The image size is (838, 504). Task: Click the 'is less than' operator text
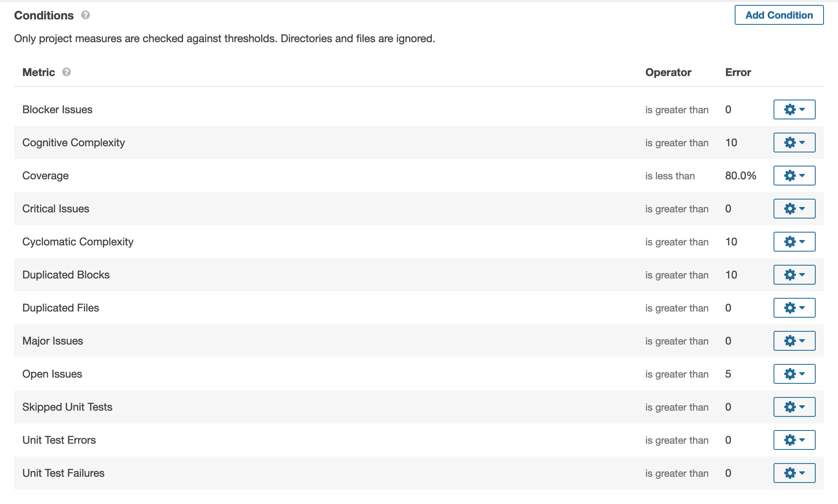(x=670, y=176)
